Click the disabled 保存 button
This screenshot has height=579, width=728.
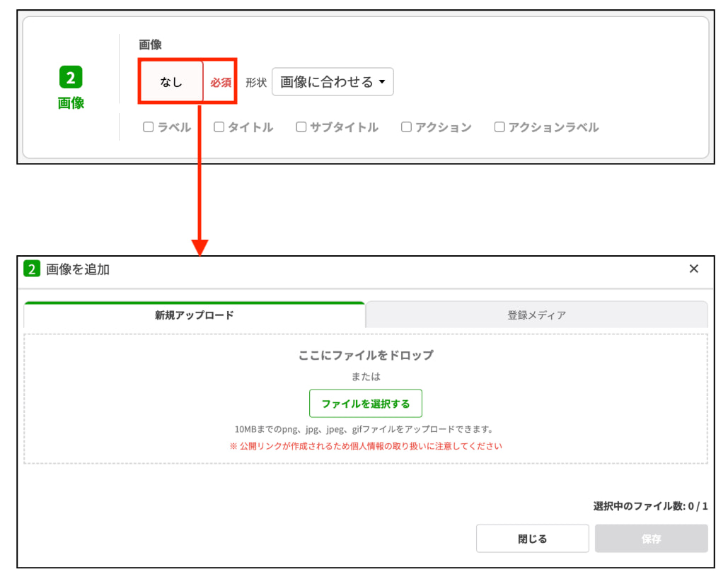pyautogui.click(x=651, y=538)
